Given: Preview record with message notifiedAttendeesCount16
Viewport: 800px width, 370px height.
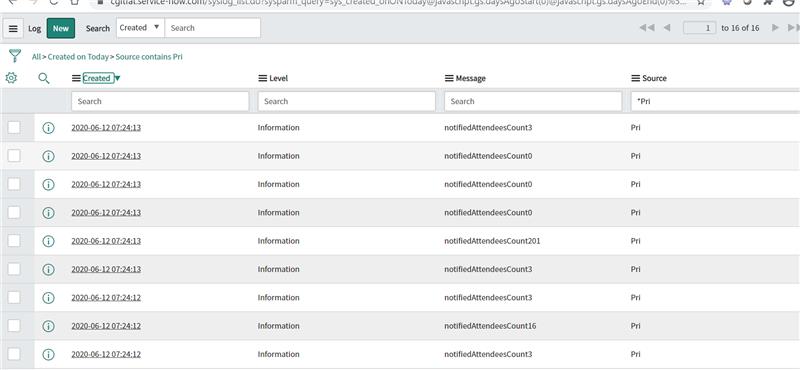Looking at the screenshot, I should 48,326.
